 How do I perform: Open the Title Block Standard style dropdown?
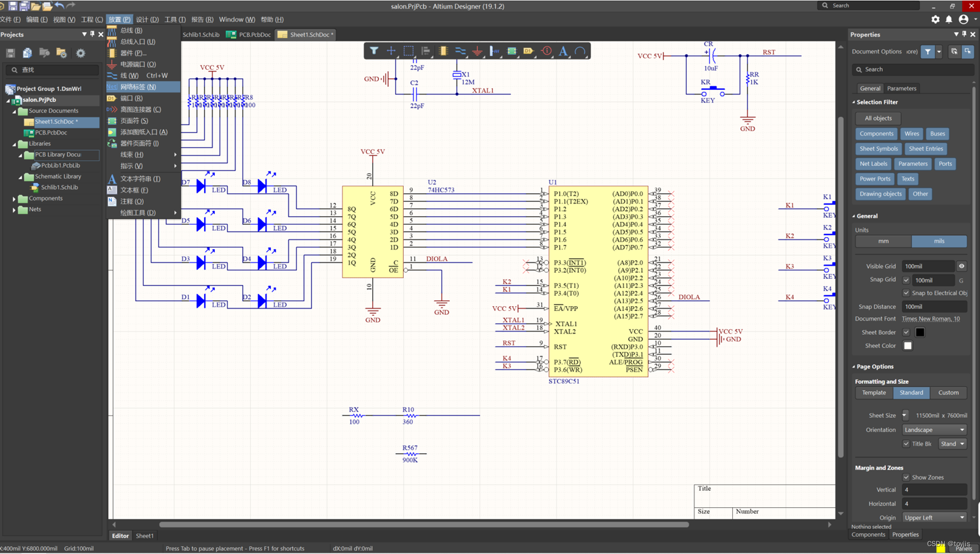tap(952, 443)
